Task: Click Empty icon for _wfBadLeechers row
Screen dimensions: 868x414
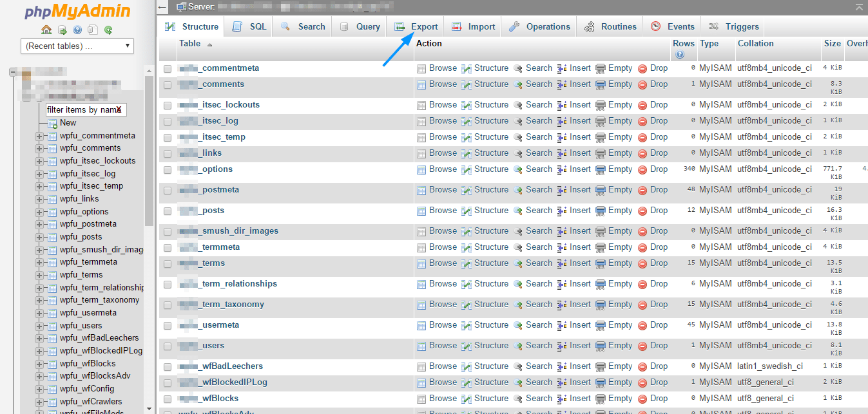Action: [601, 366]
